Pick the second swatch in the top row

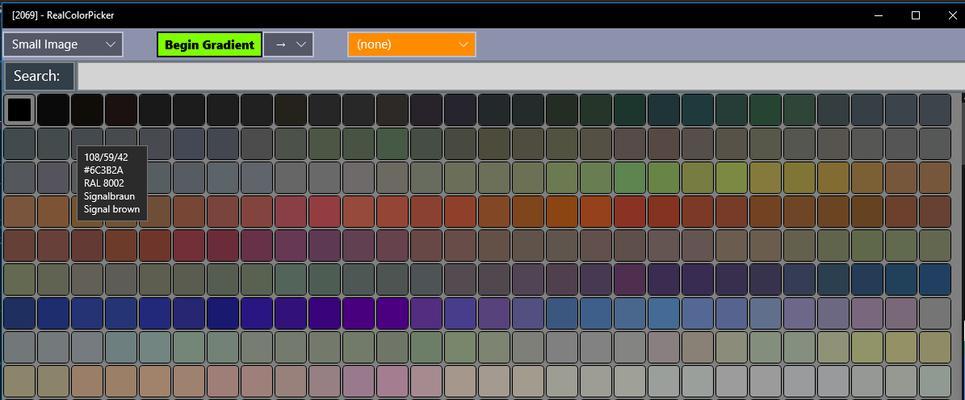point(53,110)
